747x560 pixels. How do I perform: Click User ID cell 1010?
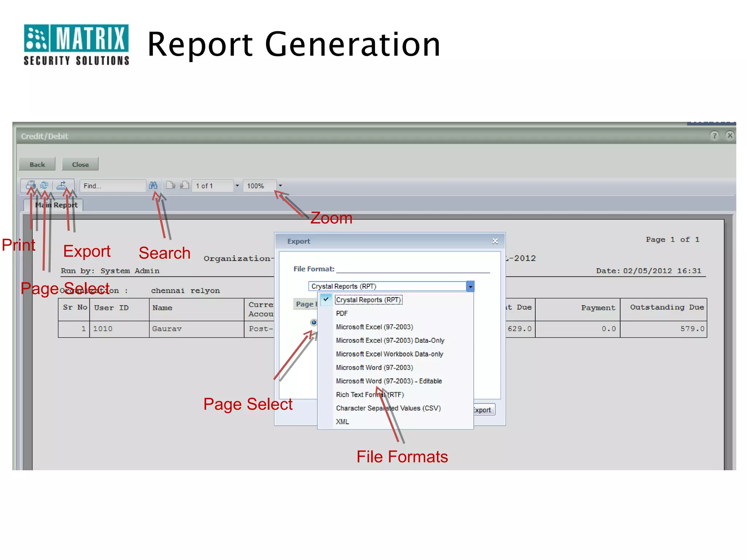119,329
